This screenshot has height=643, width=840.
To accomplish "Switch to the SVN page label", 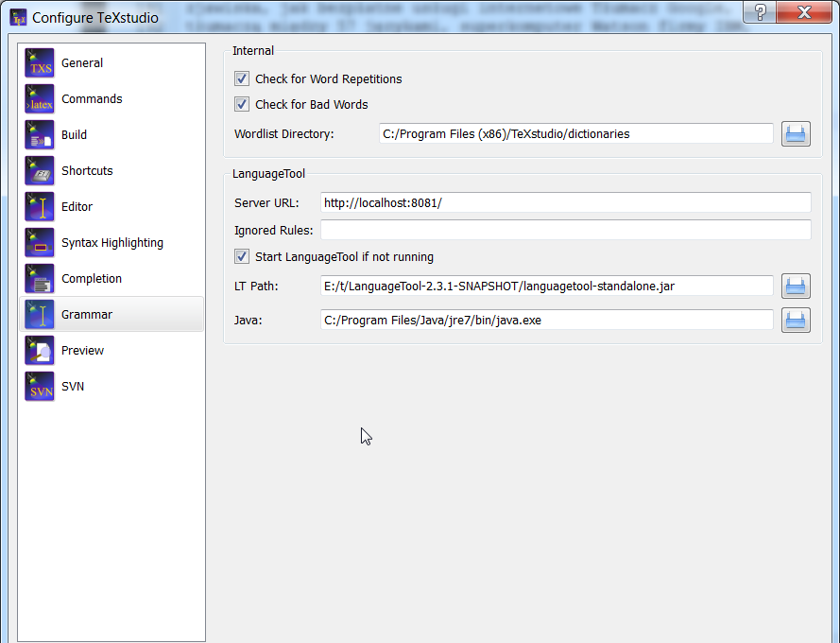I will 73,386.
